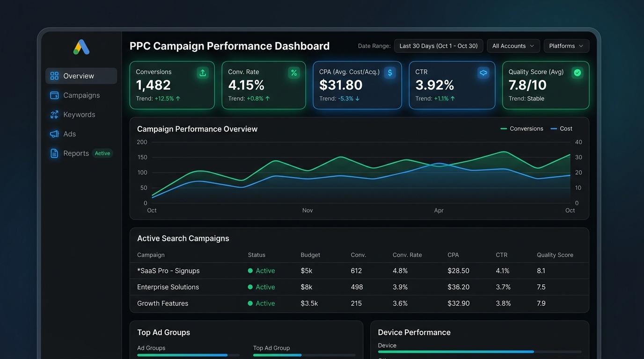This screenshot has width=644, height=359.
Task: Click the Apr label on the chart axis
Action: pyautogui.click(x=439, y=210)
